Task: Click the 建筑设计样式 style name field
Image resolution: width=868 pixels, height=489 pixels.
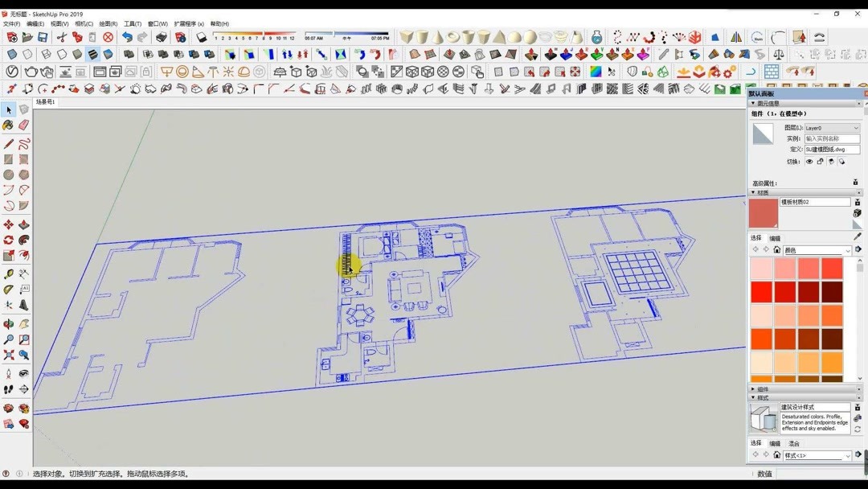Action: point(815,406)
